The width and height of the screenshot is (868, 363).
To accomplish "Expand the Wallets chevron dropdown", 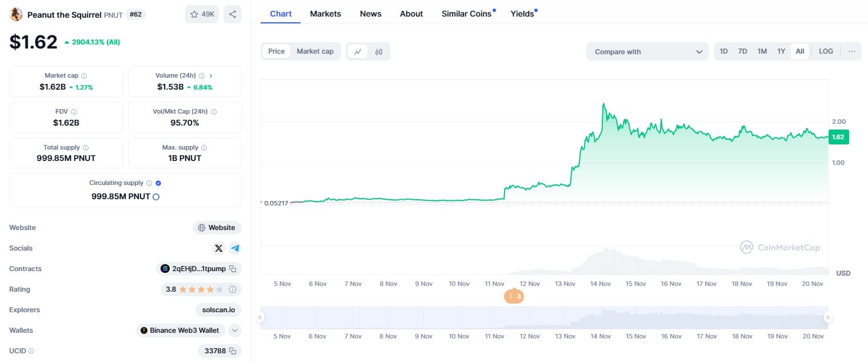I will [x=235, y=330].
